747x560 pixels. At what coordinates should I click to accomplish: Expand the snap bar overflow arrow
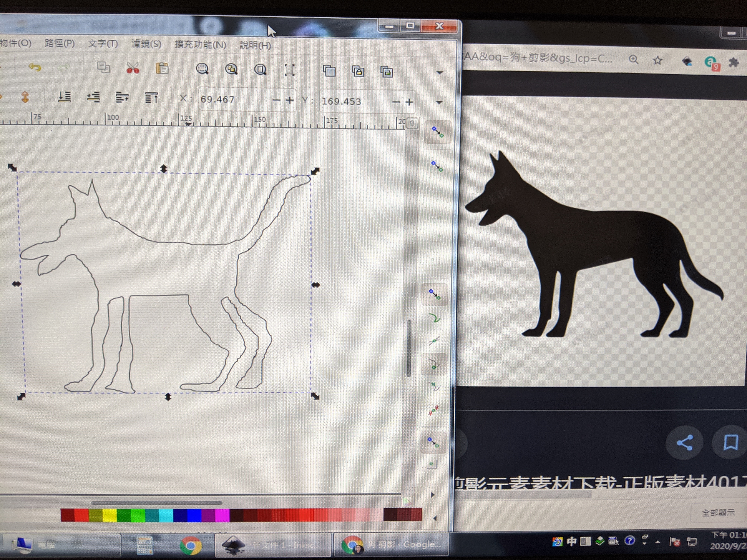[x=433, y=495]
